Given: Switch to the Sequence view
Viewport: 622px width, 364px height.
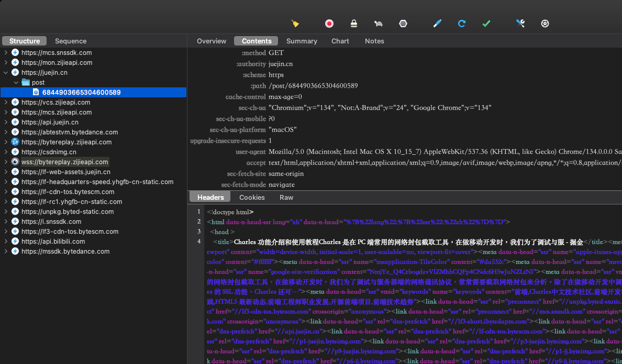Looking at the screenshot, I should tap(71, 41).
